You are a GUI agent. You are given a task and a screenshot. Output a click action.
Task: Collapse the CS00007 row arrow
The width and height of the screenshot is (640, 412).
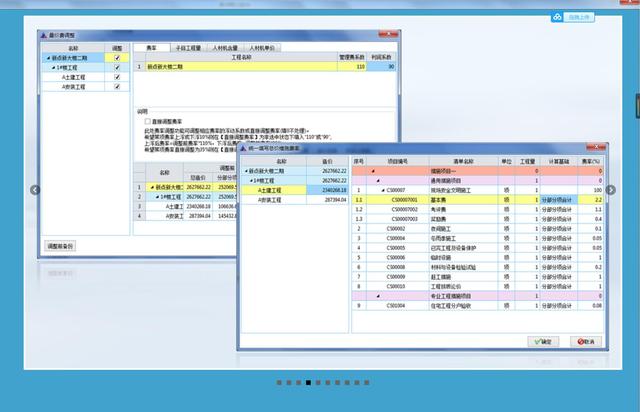(383, 190)
